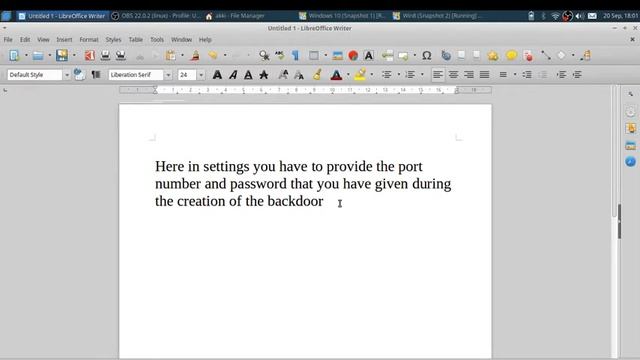Apply Font Color with the red A
Image resolution: width=640 pixels, height=360 pixels.
pos(336,75)
